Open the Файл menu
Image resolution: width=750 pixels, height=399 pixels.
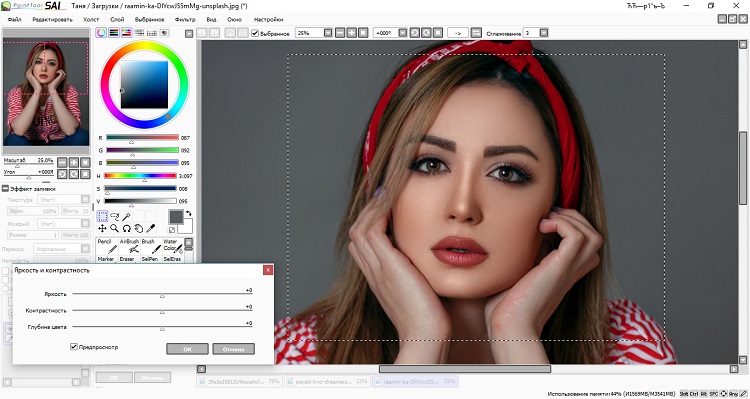[x=14, y=20]
